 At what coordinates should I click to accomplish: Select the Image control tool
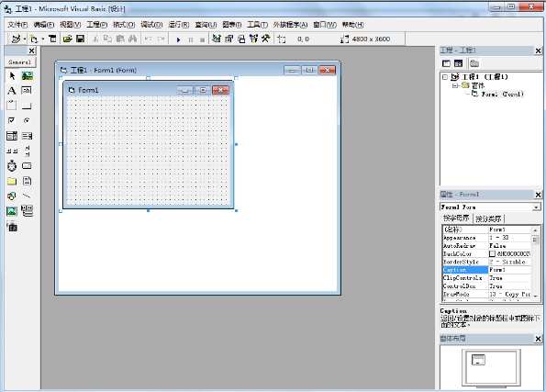click(x=12, y=211)
